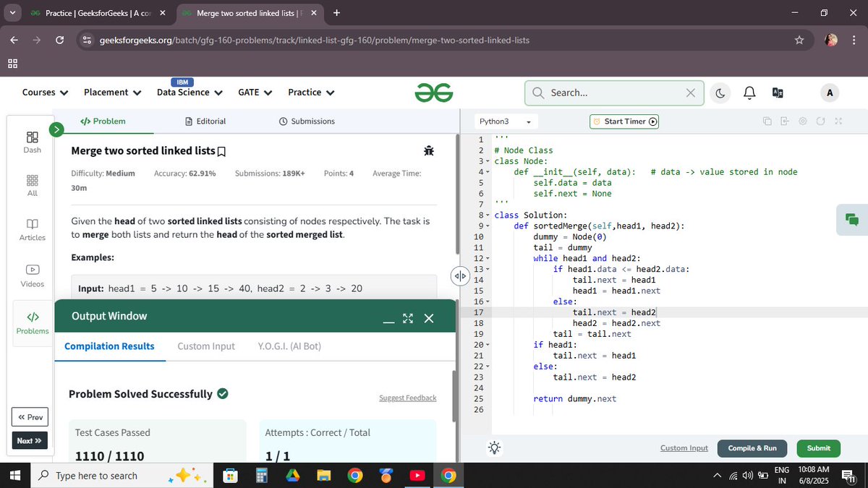This screenshot has width=868, height=488.
Task: Expand the Courses menu
Action: [x=44, y=93]
